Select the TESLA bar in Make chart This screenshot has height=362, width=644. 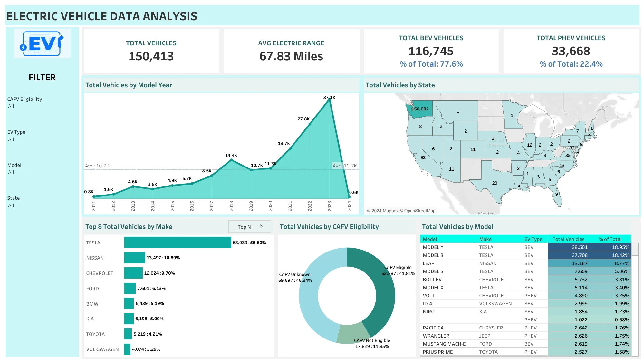tap(178, 243)
